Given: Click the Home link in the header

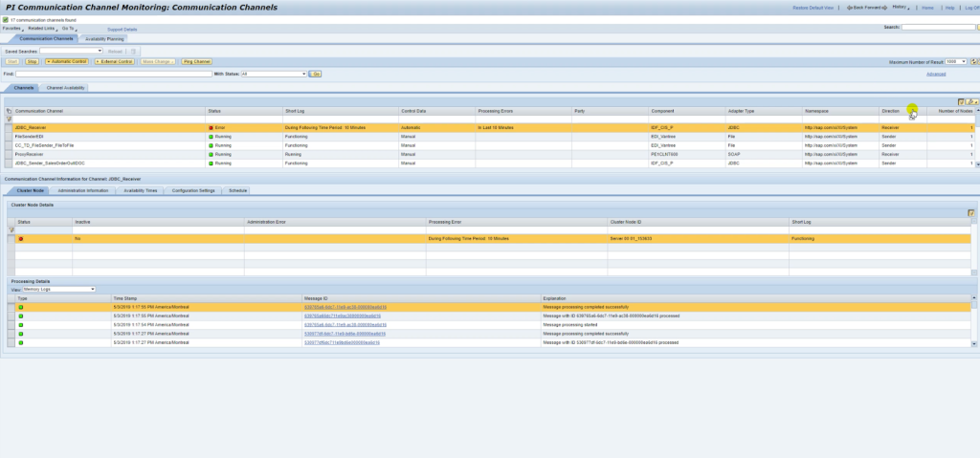Looking at the screenshot, I should tap(927, 8).
